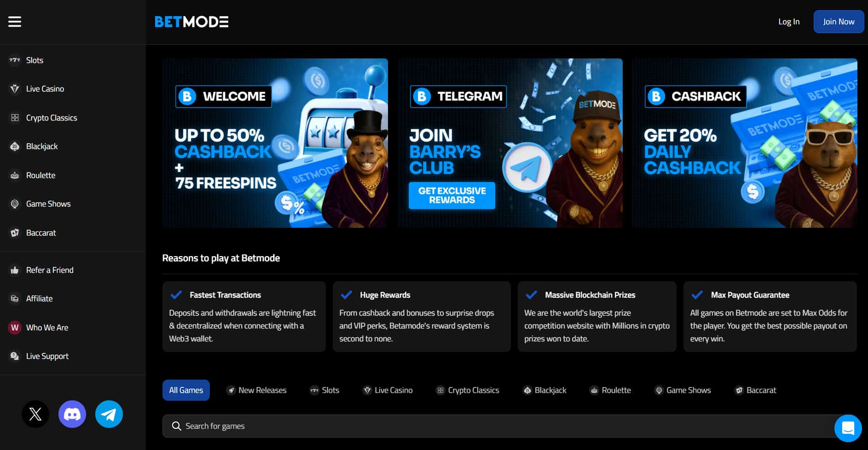Click the Blackjack icon in filter row

point(527,390)
